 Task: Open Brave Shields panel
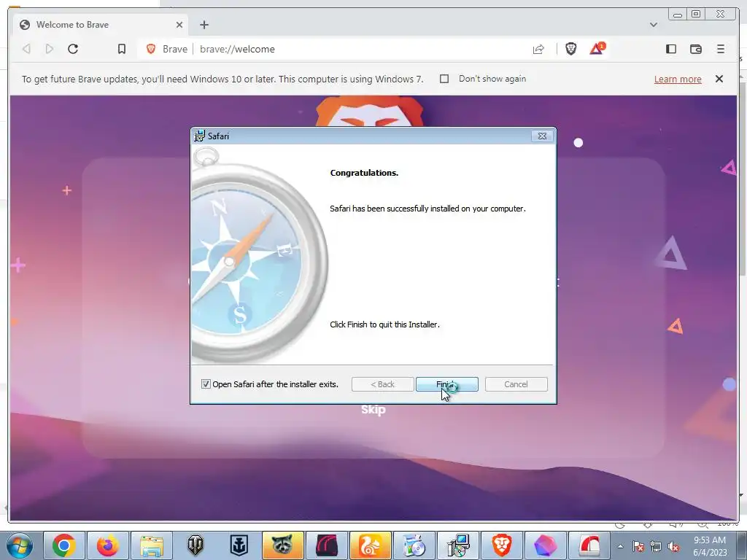click(570, 49)
